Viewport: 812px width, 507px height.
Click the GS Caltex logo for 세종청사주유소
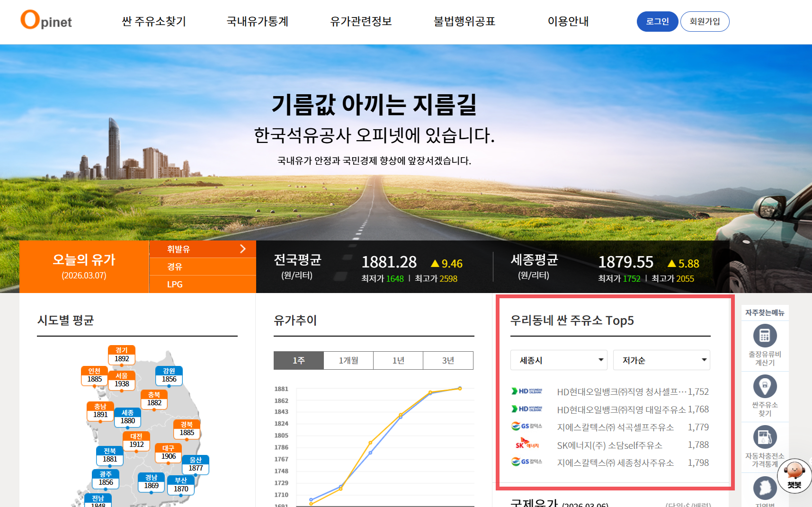pyautogui.click(x=526, y=462)
